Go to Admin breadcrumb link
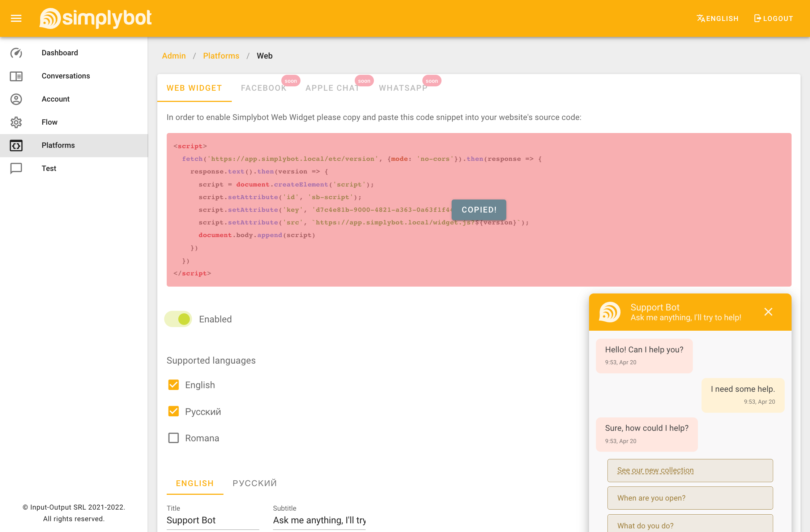The width and height of the screenshot is (810, 532). coord(174,56)
